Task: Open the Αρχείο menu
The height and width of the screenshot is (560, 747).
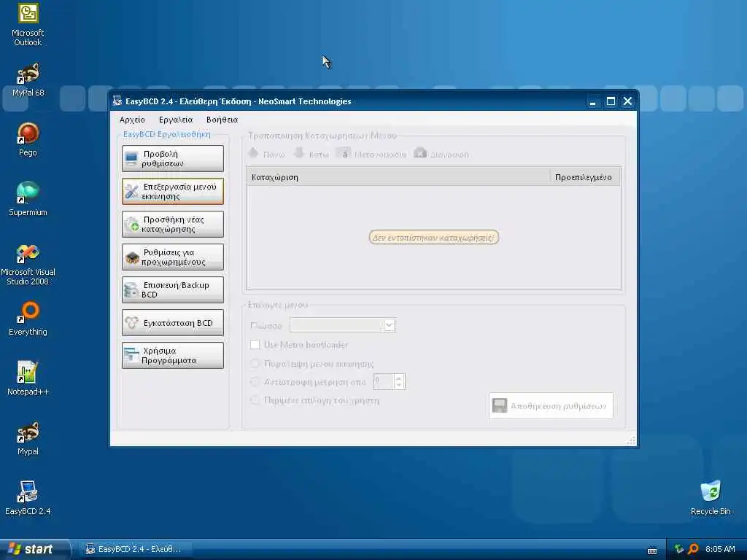Action: point(132,120)
